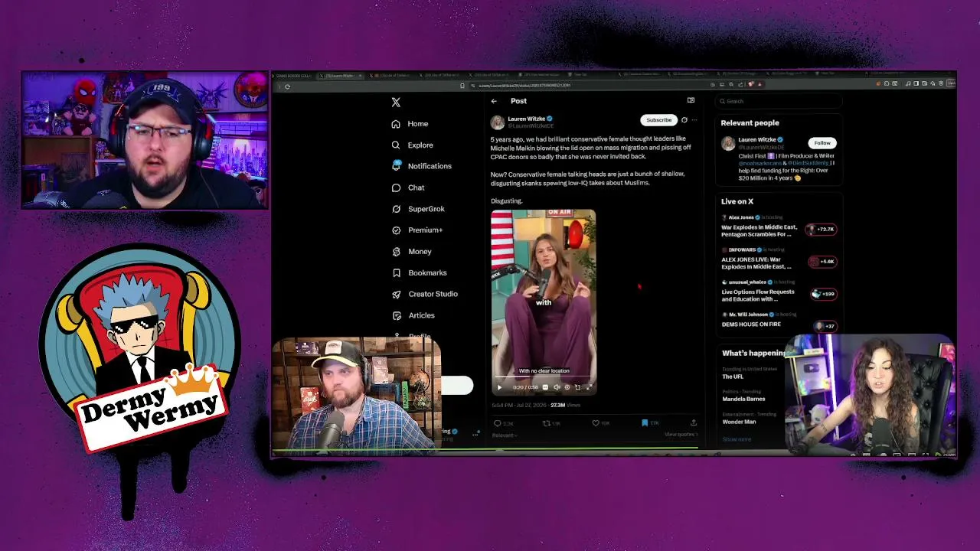This screenshot has height=551, width=980.
Task: Share the post
Action: coord(694,423)
